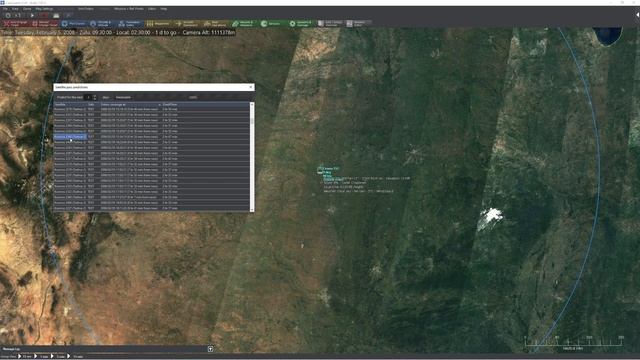The height and width of the screenshot is (360, 640).
Task: Sort by the Side column header
Action: coord(94,104)
